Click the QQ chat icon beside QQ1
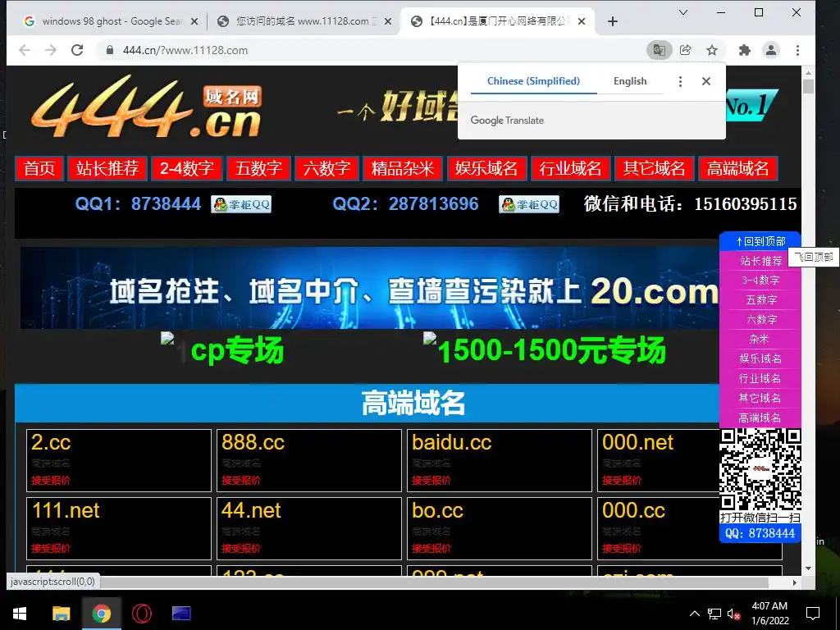 (241, 204)
